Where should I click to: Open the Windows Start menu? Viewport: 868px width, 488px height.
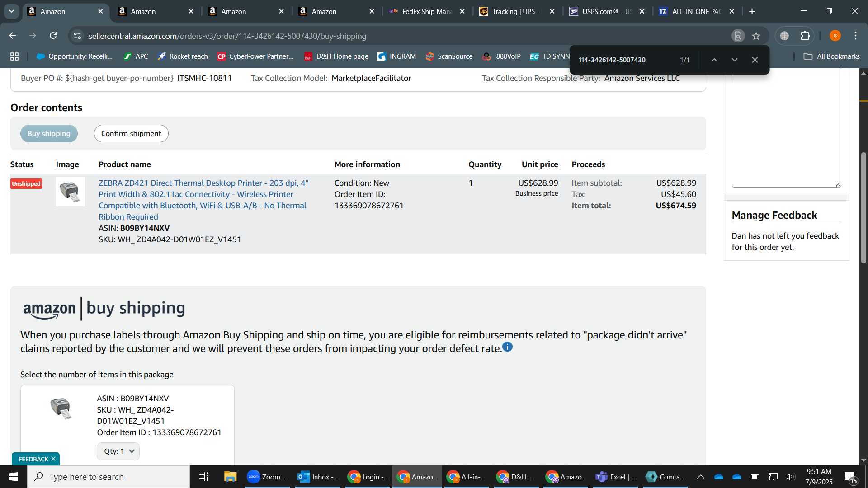[13, 477]
